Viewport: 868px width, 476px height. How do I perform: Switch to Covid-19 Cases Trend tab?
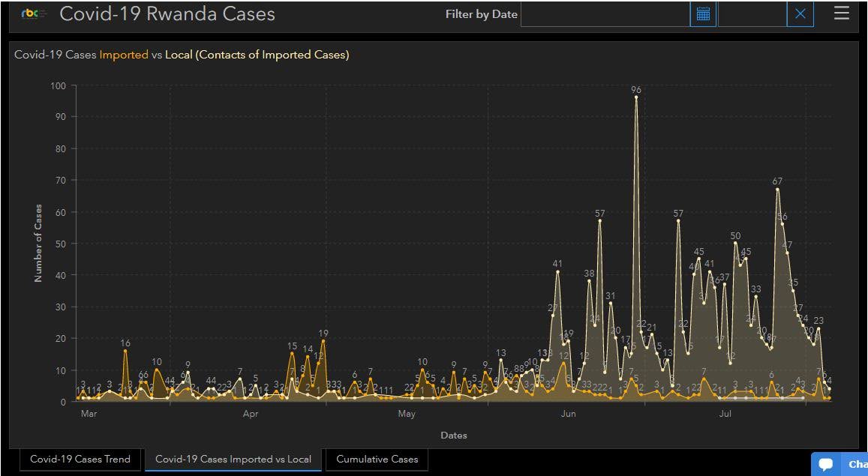click(80, 459)
